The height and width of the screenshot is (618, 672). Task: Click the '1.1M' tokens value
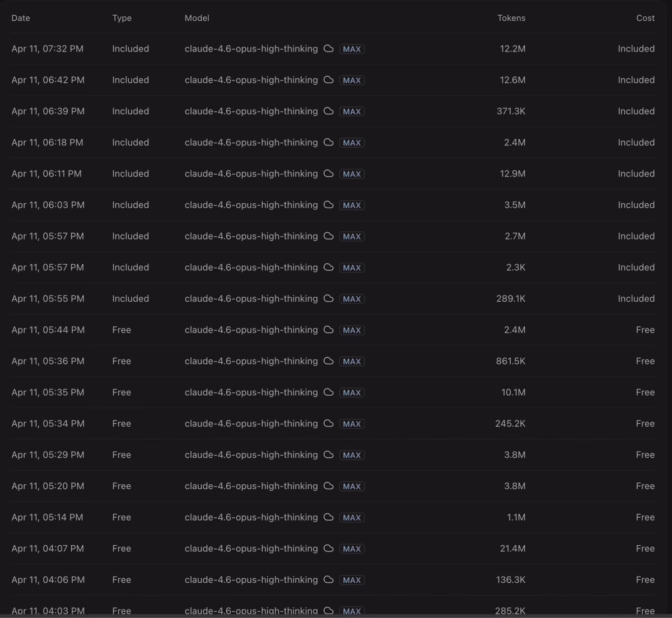click(x=516, y=517)
